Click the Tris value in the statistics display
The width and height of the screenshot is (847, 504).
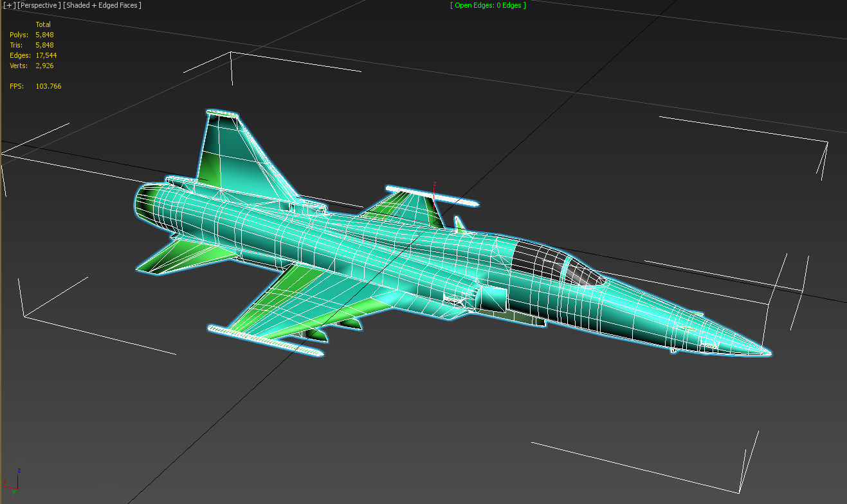[x=45, y=44]
